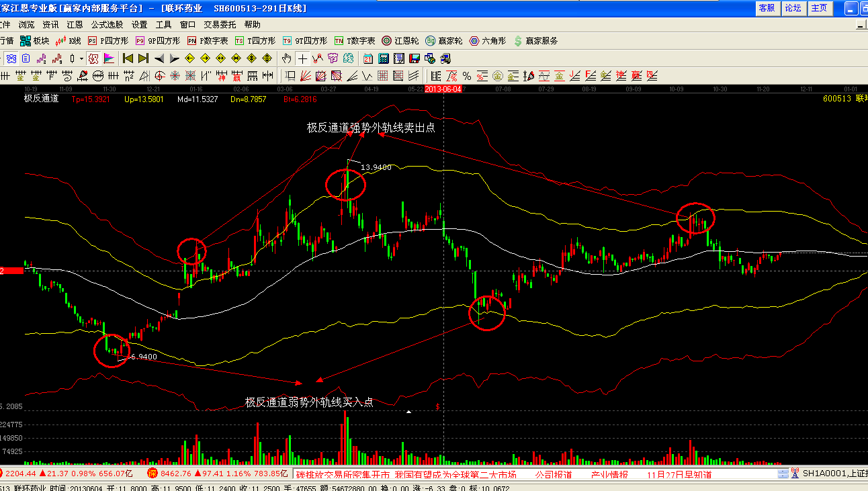Screen dimensions: 868x491
Task: Open the calculator tool
Action: click(384, 58)
